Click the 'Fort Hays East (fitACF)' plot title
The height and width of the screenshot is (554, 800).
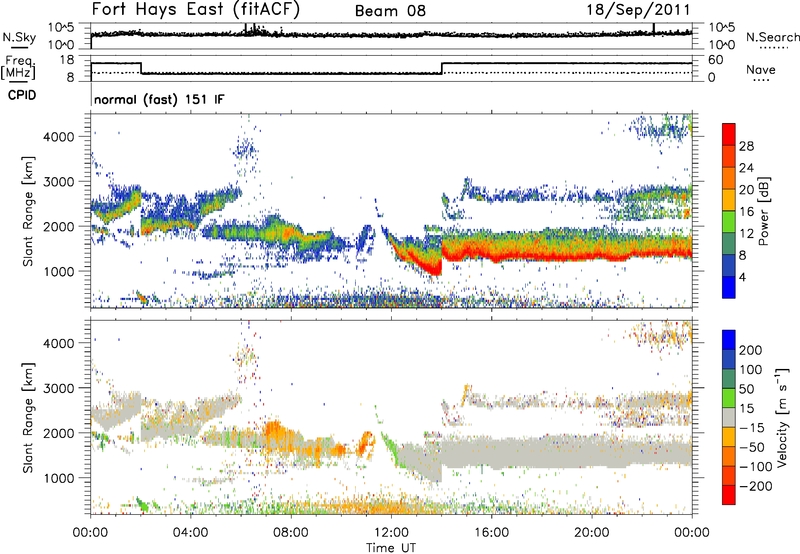click(195, 9)
